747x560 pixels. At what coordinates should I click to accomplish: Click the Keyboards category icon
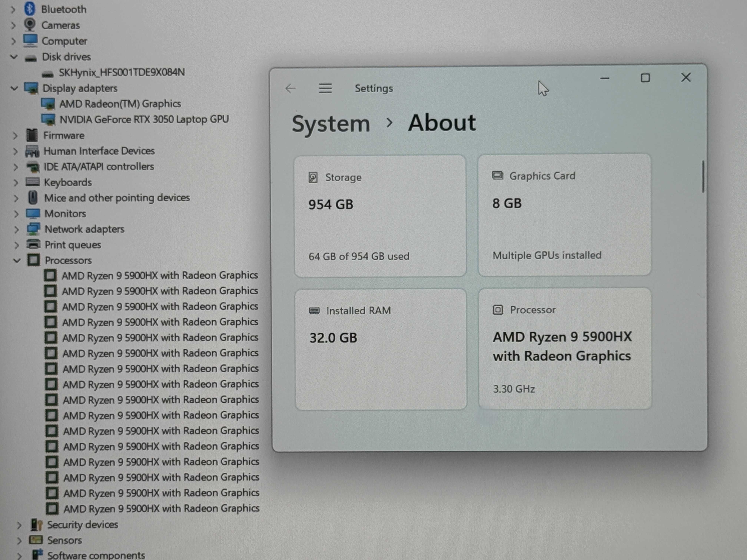click(33, 182)
